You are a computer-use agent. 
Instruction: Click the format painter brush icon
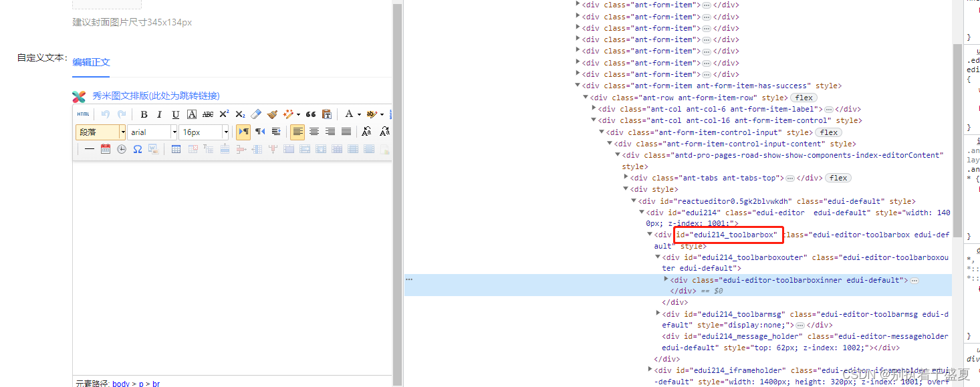(x=271, y=114)
